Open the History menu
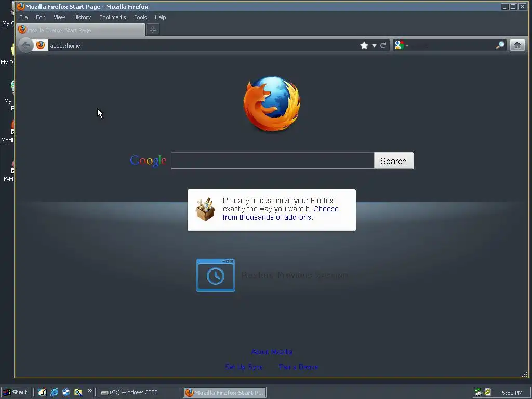 (82, 17)
